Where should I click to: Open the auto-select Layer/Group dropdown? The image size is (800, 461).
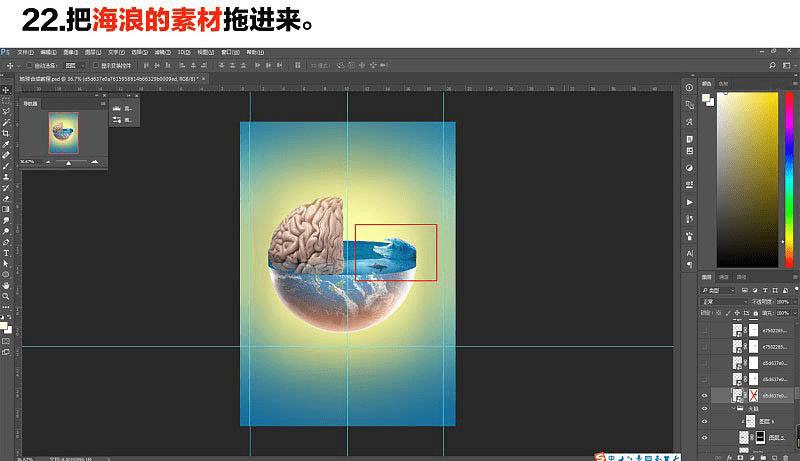pos(74,66)
